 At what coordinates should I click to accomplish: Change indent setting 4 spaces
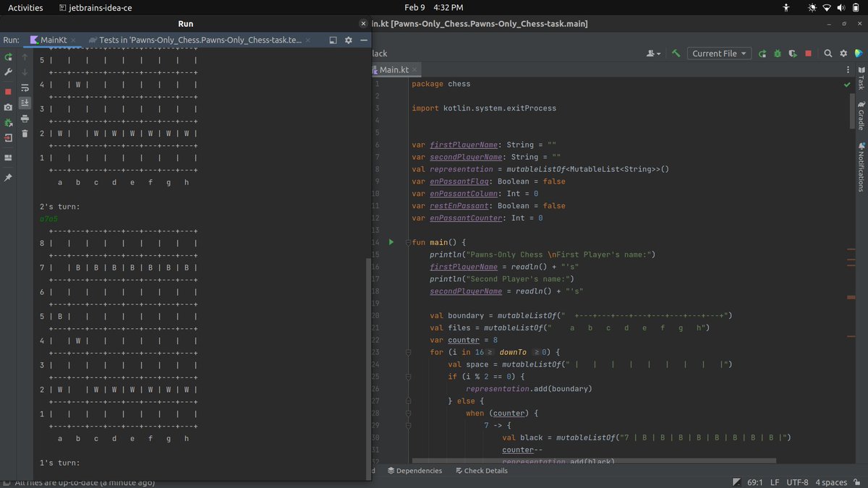pos(831,482)
